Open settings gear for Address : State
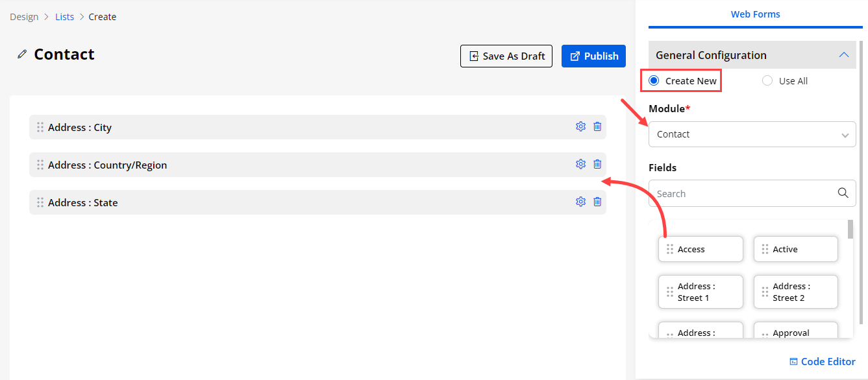The height and width of the screenshot is (380, 868). [x=580, y=202]
